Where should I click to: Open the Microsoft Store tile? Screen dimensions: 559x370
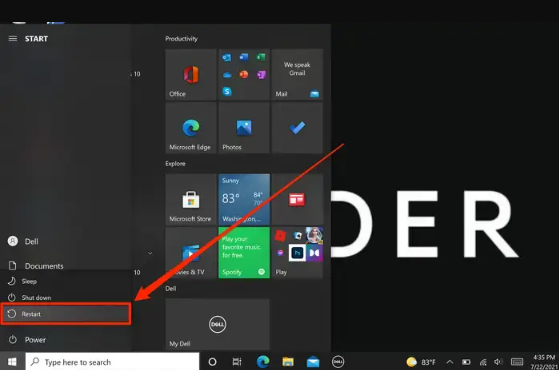coord(191,199)
